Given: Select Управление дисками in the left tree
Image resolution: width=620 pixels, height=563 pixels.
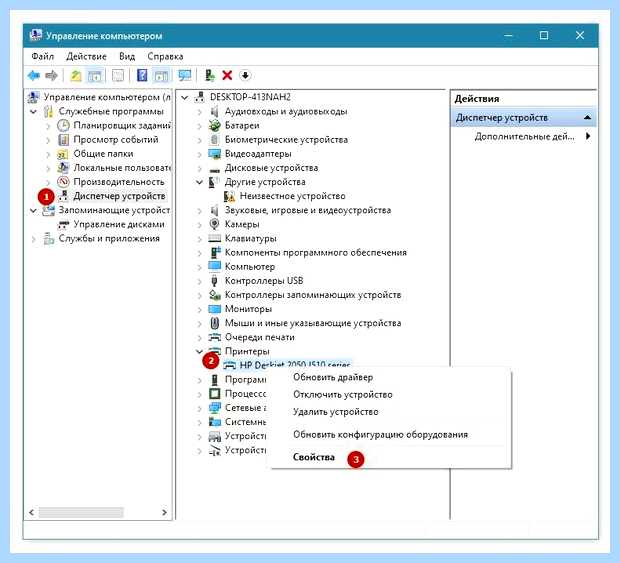Looking at the screenshot, I should coord(119,225).
